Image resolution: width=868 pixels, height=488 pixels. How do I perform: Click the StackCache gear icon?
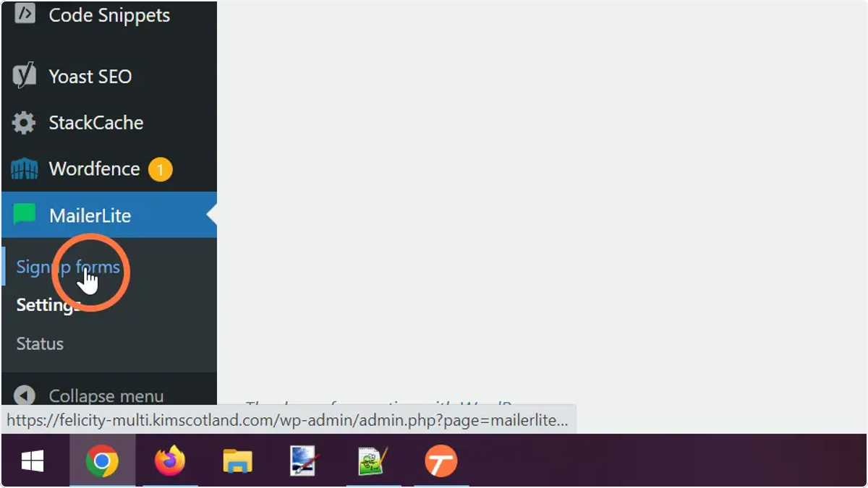(24, 123)
